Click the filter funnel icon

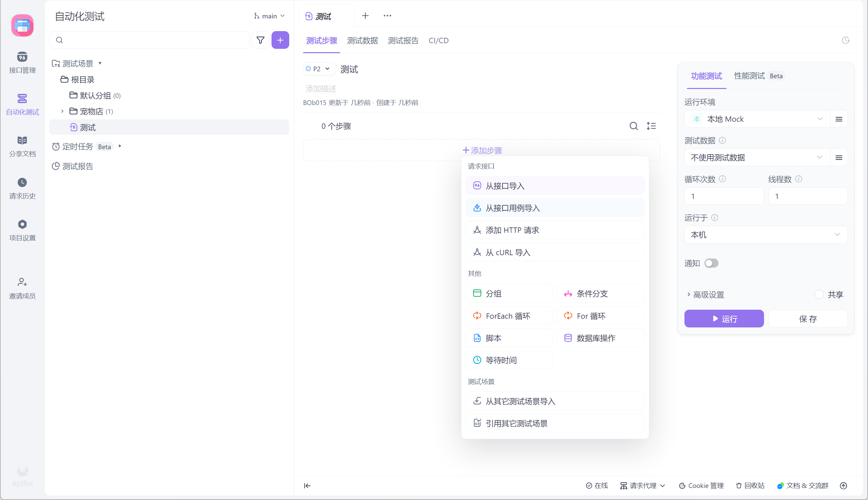click(x=260, y=40)
